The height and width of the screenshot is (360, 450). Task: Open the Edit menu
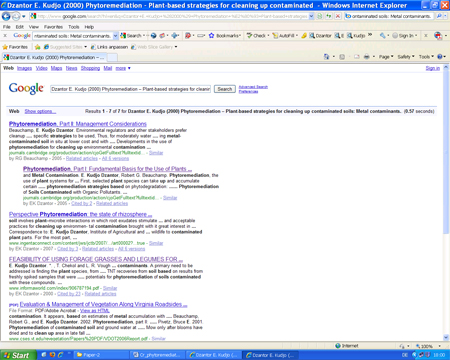click(x=20, y=27)
